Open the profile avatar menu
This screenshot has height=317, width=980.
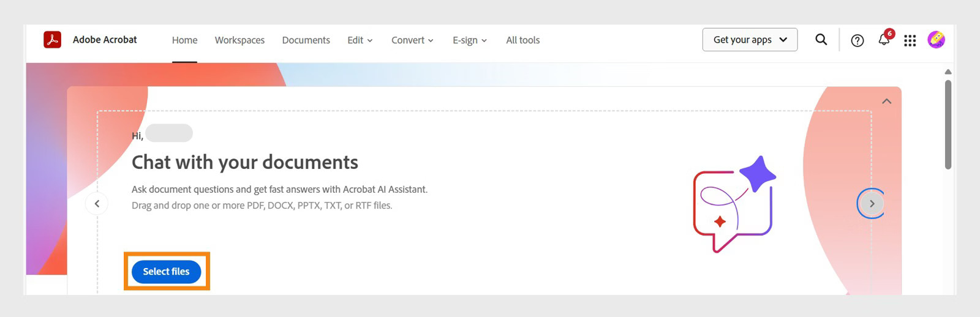(x=936, y=40)
